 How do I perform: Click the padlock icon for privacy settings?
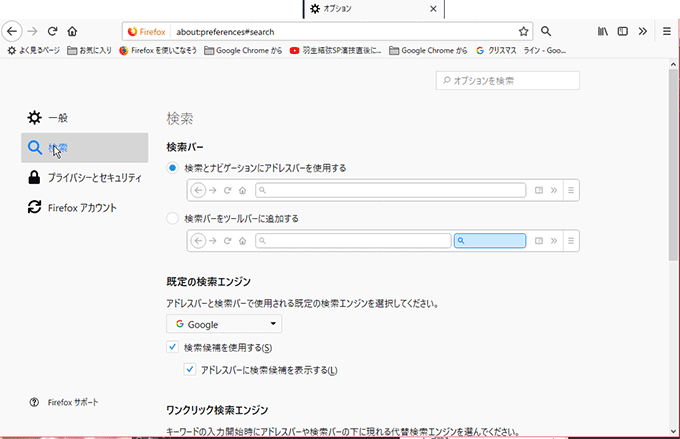point(34,177)
